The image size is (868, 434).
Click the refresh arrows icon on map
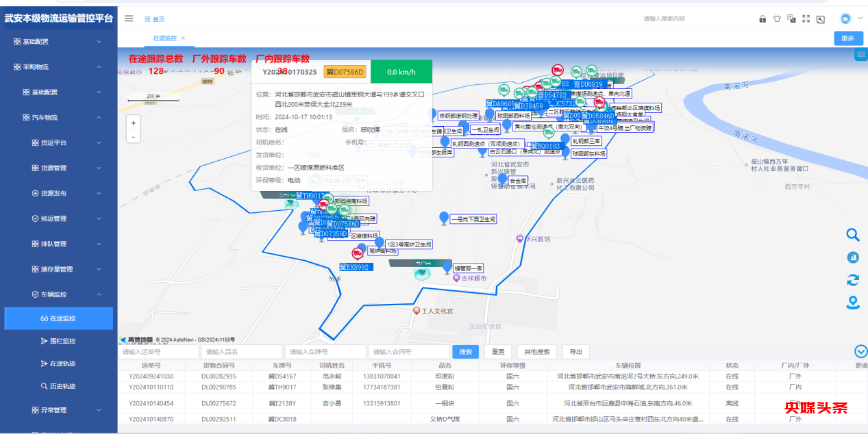[x=853, y=279]
